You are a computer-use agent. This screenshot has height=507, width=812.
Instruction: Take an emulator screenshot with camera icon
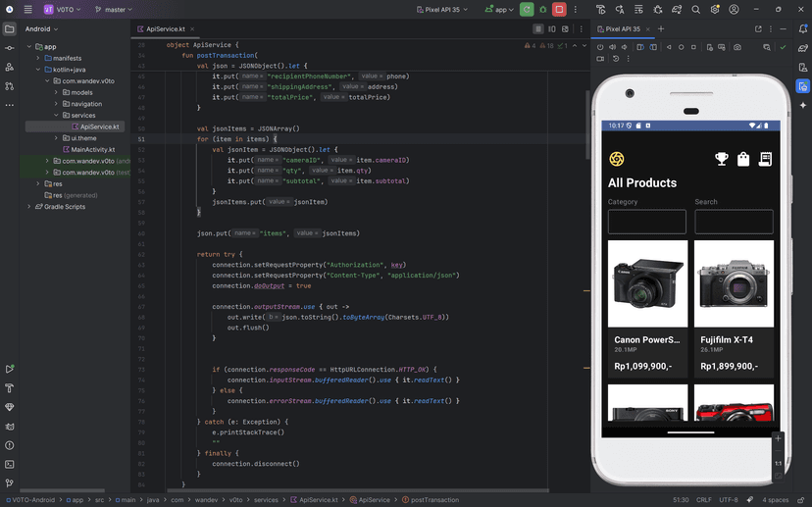tap(736, 47)
